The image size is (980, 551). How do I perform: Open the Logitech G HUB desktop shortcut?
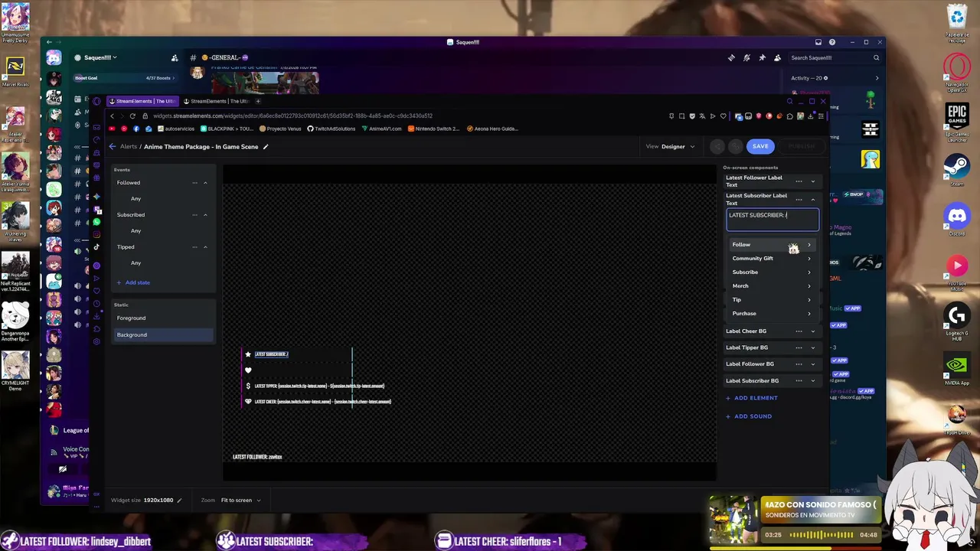(957, 321)
